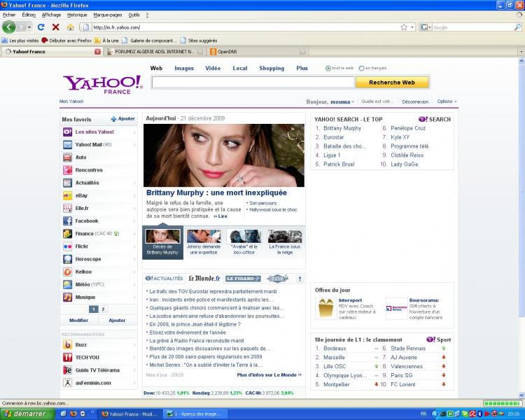Open the 'Les plus visités' bookmark
The height and width of the screenshot is (420, 525).
[x=20, y=41]
